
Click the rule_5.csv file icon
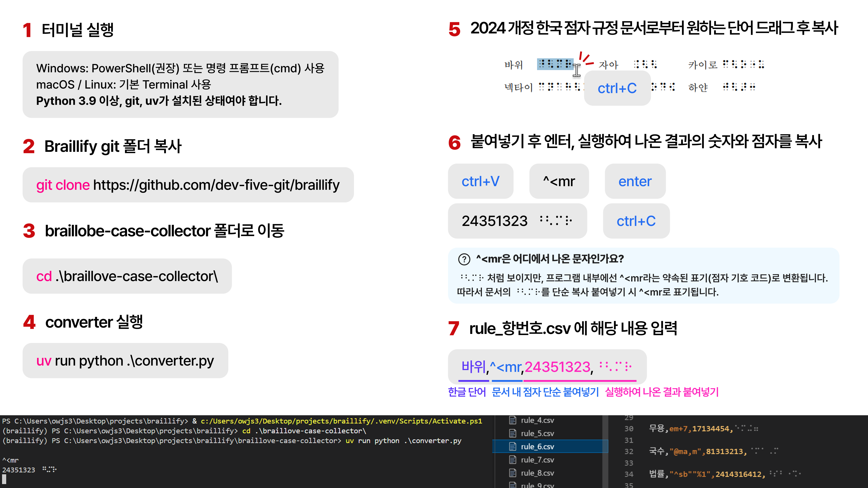[512, 434]
